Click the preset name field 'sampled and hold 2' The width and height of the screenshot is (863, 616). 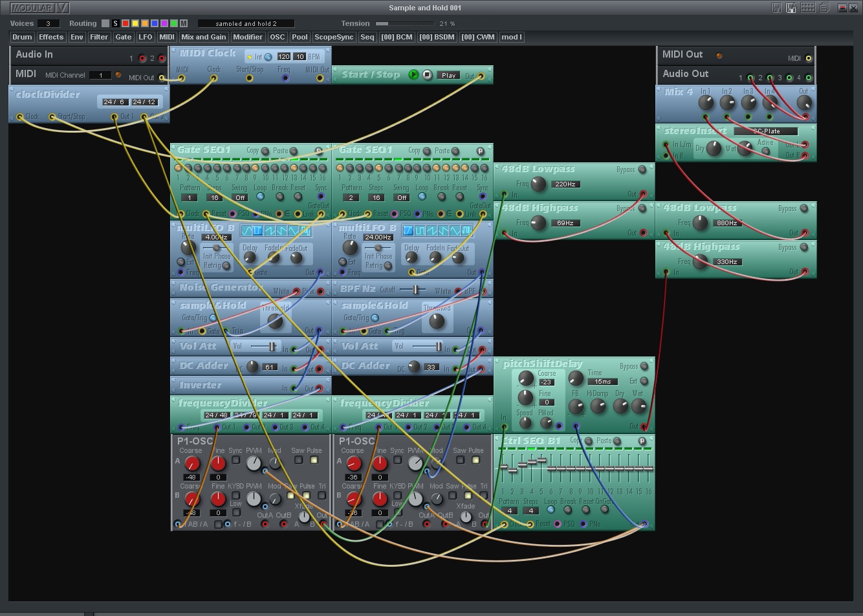[x=246, y=23]
